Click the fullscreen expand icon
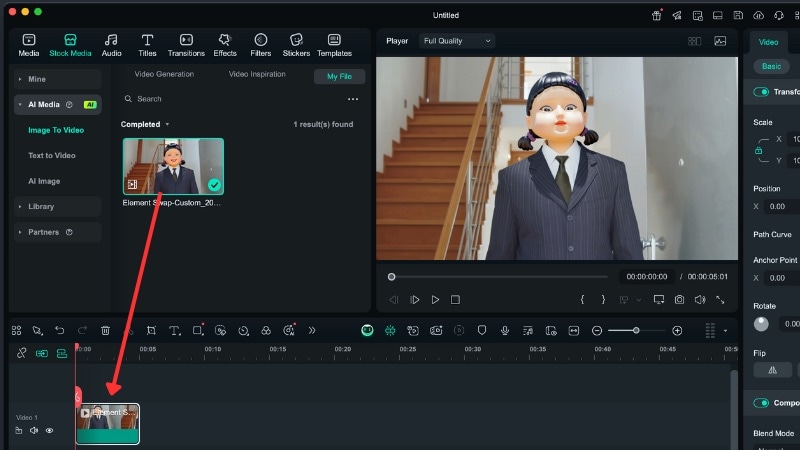800x450 pixels. (x=720, y=300)
